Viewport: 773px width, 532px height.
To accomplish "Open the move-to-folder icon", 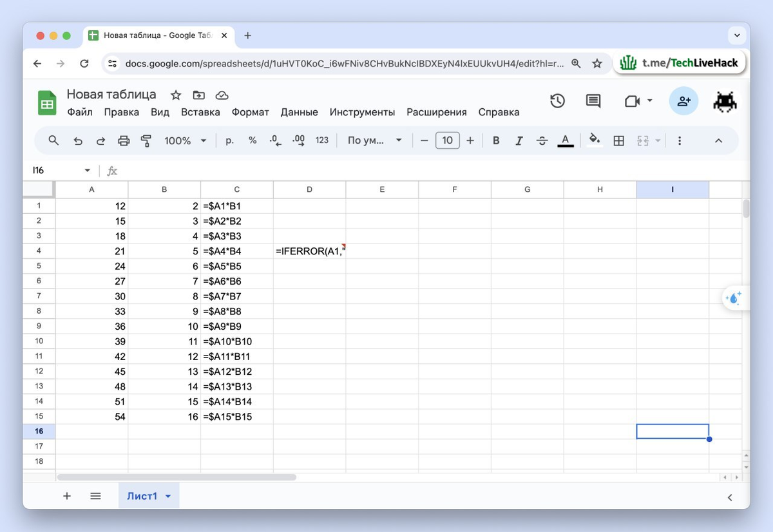I will [x=199, y=95].
